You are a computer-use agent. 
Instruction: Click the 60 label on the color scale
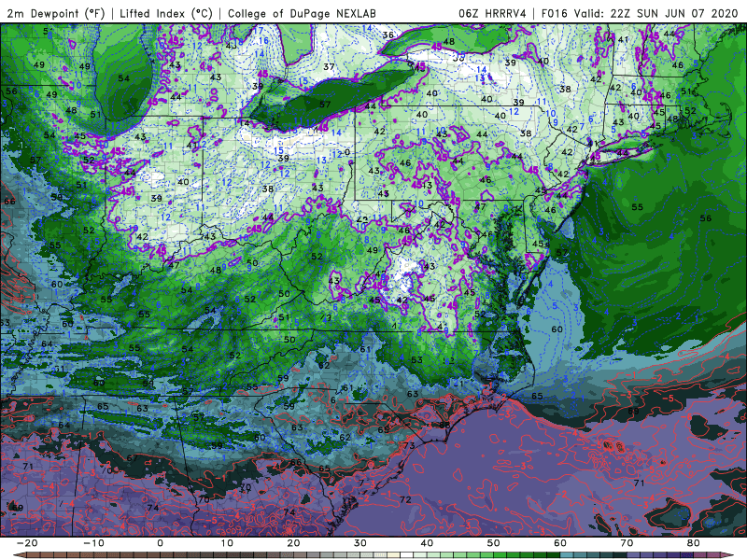[x=560, y=543]
